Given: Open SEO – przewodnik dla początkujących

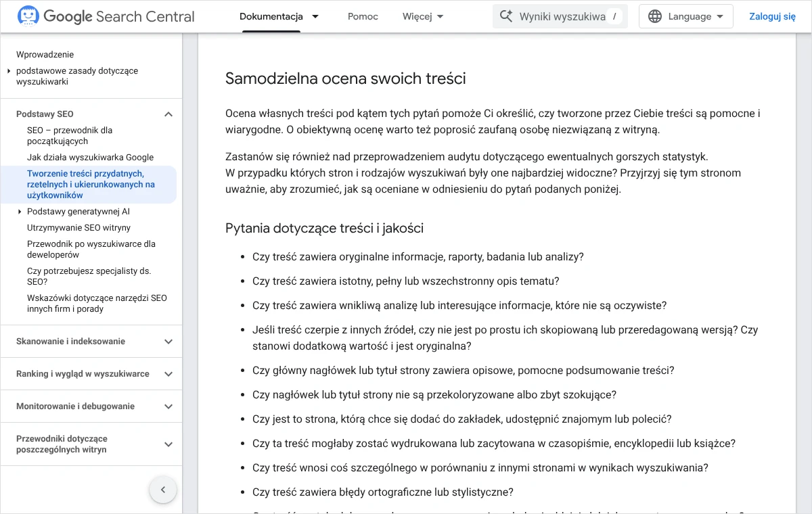Looking at the screenshot, I should click(70, 136).
